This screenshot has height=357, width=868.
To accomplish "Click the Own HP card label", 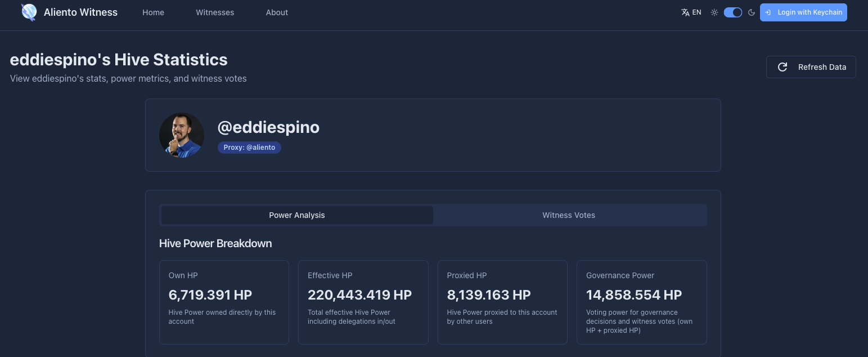I will click(x=183, y=275).
